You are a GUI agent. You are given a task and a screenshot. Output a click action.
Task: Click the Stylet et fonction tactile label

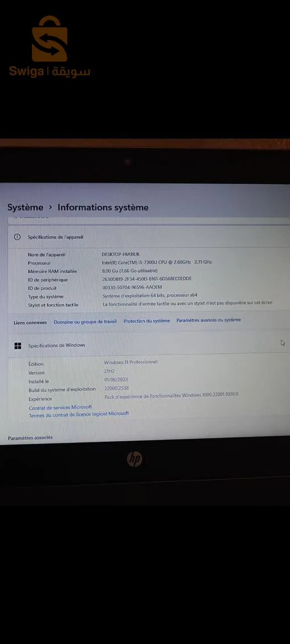(x=53, y=305)
